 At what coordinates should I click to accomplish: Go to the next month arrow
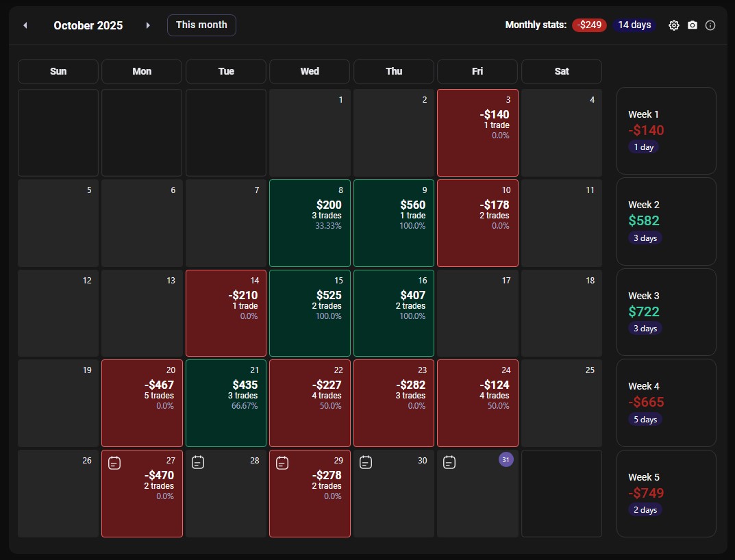[148, 25]
